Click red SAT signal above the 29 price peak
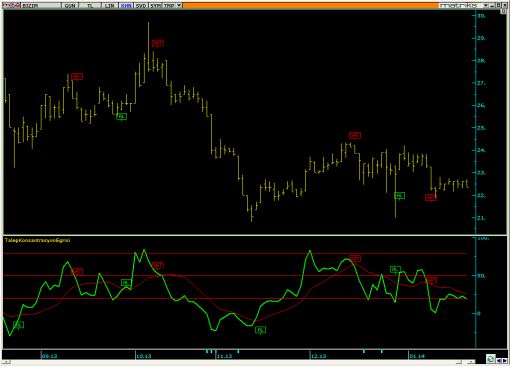 tap(158, 43)
